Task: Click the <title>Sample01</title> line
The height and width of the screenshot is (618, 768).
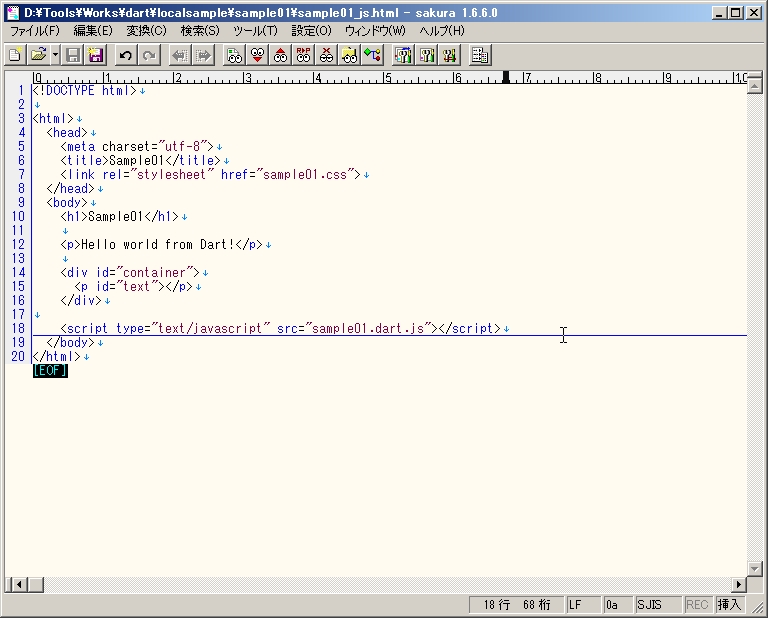Action: point(141,160)
